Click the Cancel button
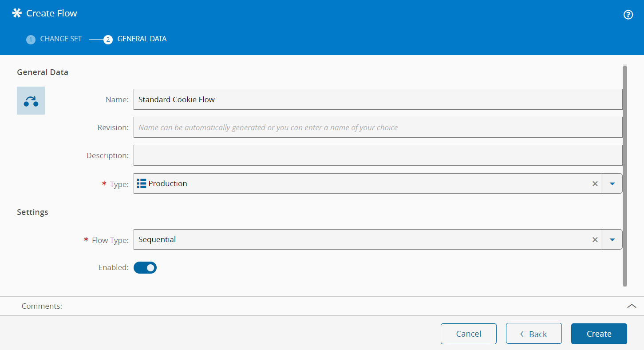Image resolution: width=644 pixels, height=350 pixels. tap(468, 334)
